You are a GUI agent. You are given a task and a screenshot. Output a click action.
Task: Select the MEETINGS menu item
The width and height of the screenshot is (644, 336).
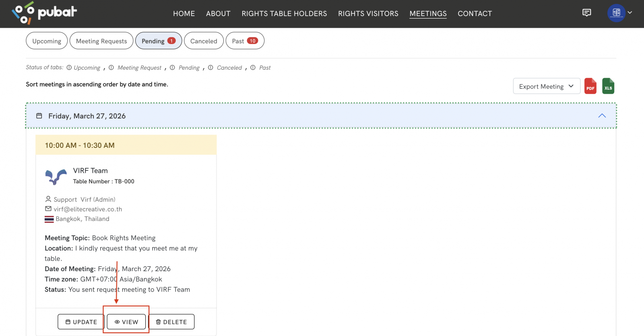(x=428, y=14)
